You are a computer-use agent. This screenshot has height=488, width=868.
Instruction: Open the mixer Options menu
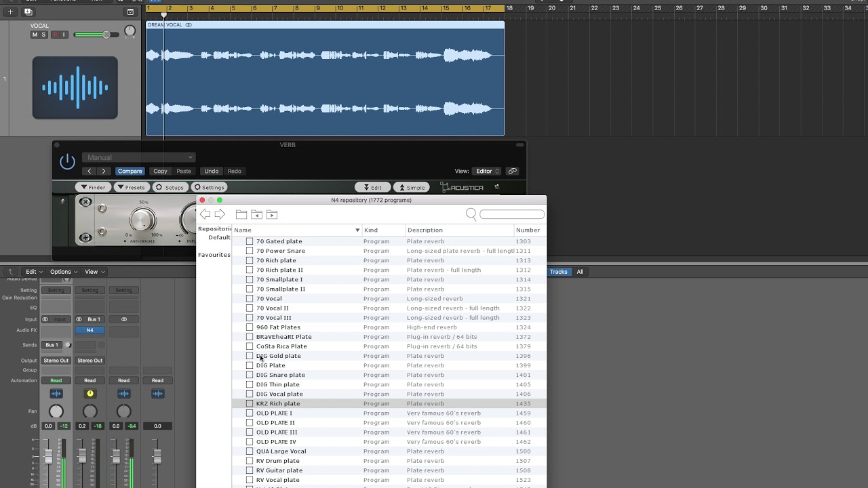62,272
